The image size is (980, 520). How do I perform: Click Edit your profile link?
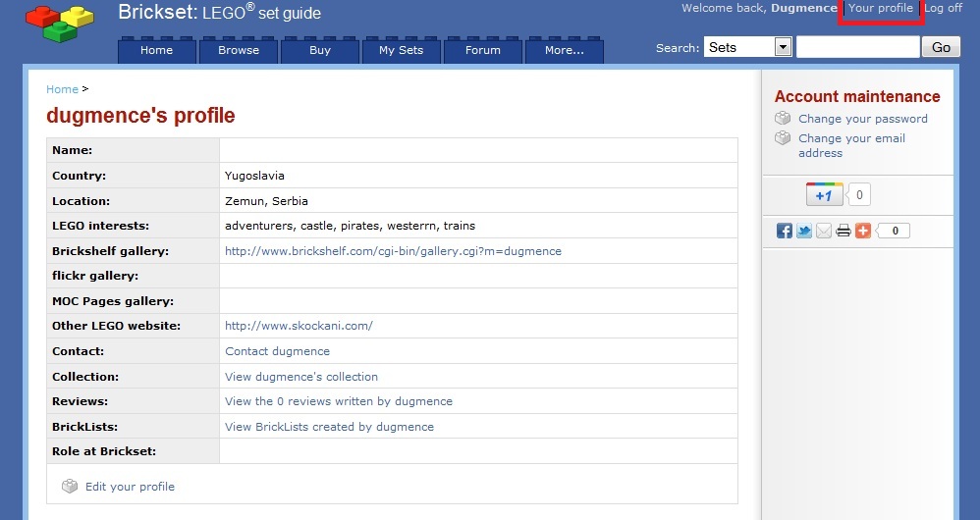click(130, 487)
